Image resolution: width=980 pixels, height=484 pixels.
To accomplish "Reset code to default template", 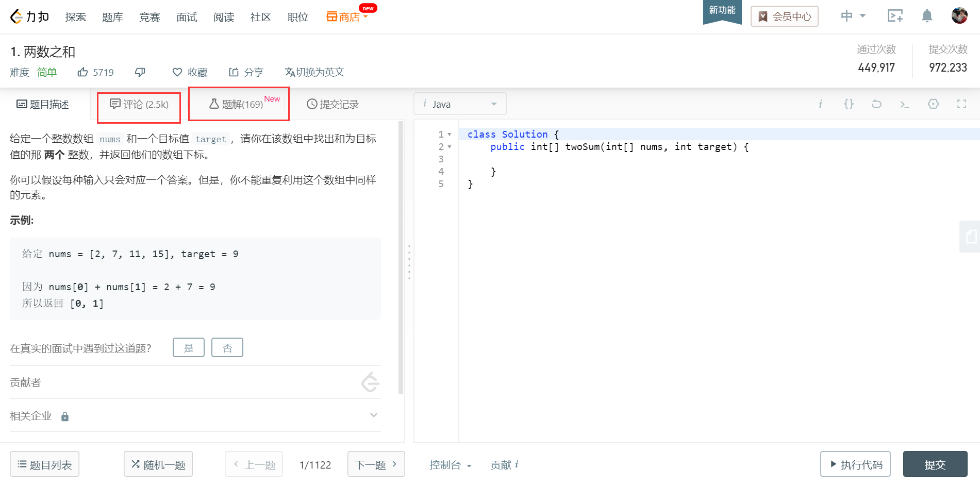I will pyautogui.click(x=876, y=104).
